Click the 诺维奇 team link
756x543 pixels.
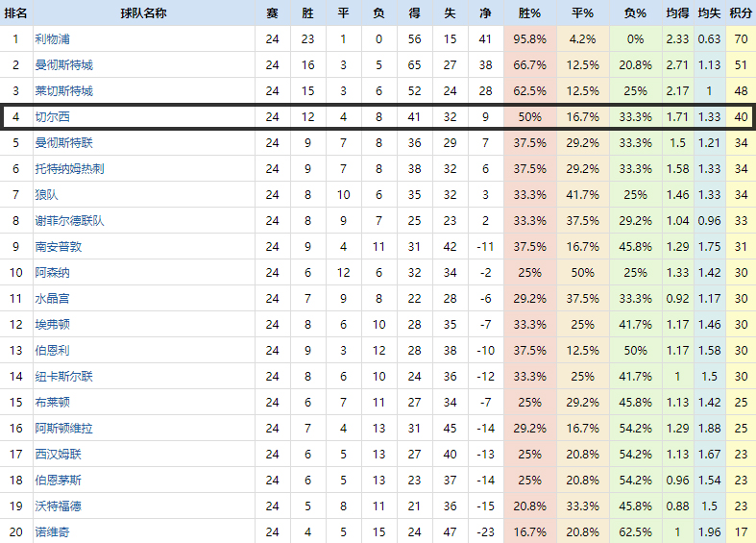pyautogui.click(x=52, y=532)
